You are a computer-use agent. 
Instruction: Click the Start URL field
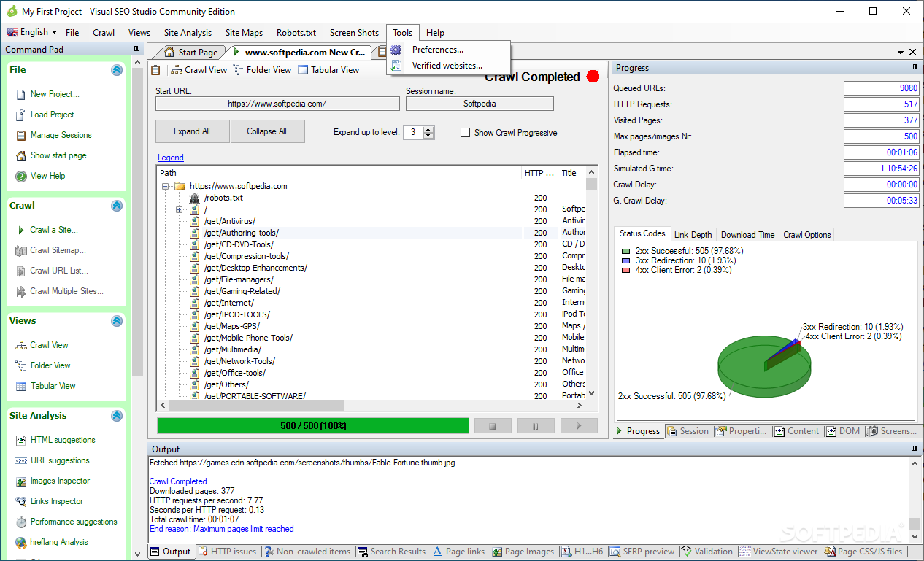pyautogui.click(x=277, y=104)
